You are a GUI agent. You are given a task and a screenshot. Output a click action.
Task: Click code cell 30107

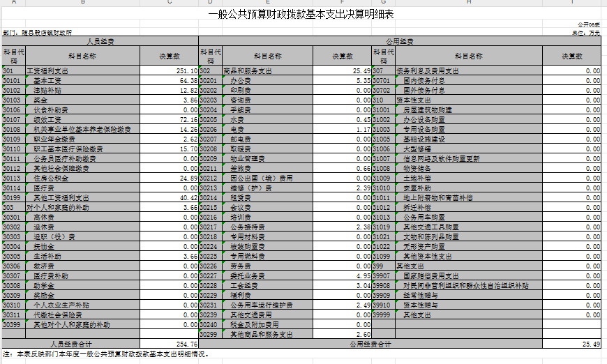pos(13,119)
